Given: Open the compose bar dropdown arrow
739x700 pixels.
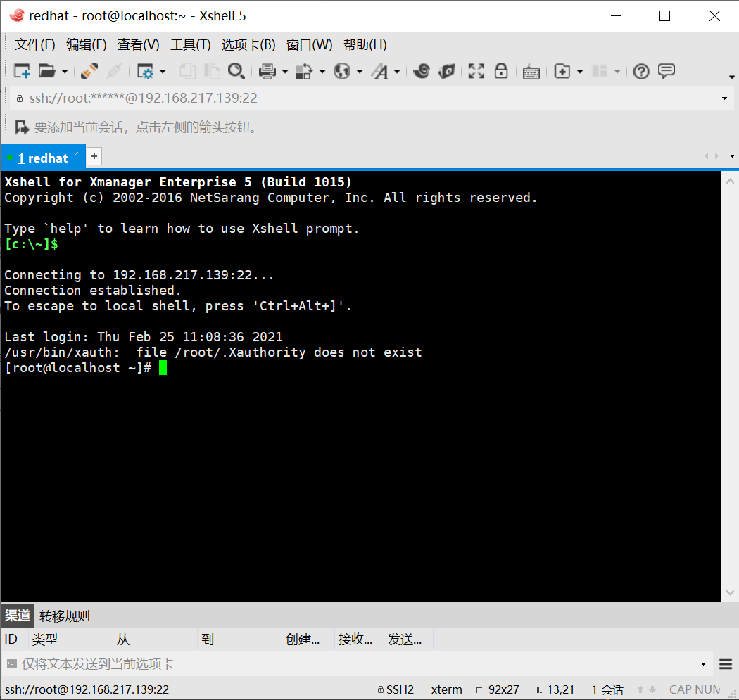Looking at the screenshot, I should click(703, 664).
